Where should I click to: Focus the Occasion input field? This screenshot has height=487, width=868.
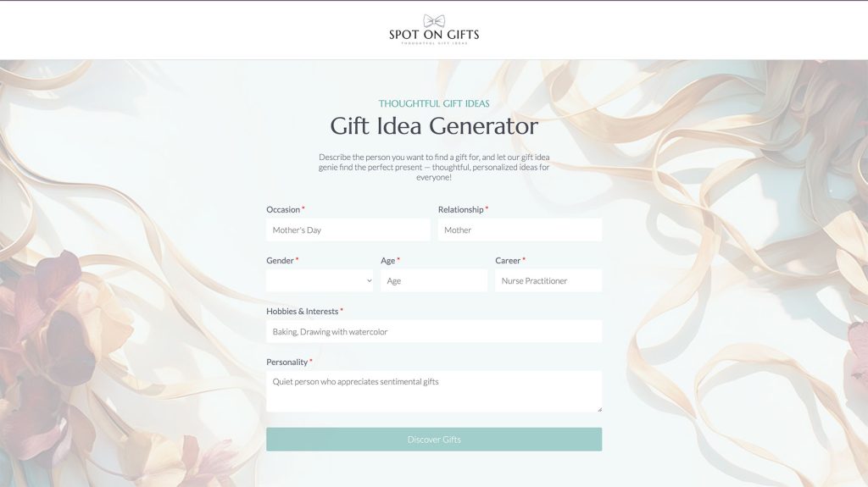[x=348, y=230]
